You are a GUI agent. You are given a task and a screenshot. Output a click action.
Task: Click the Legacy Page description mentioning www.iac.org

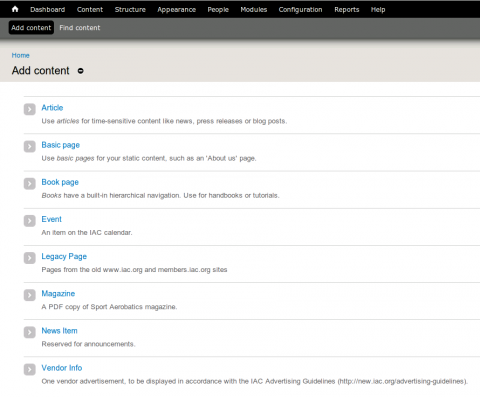(134, 269)
